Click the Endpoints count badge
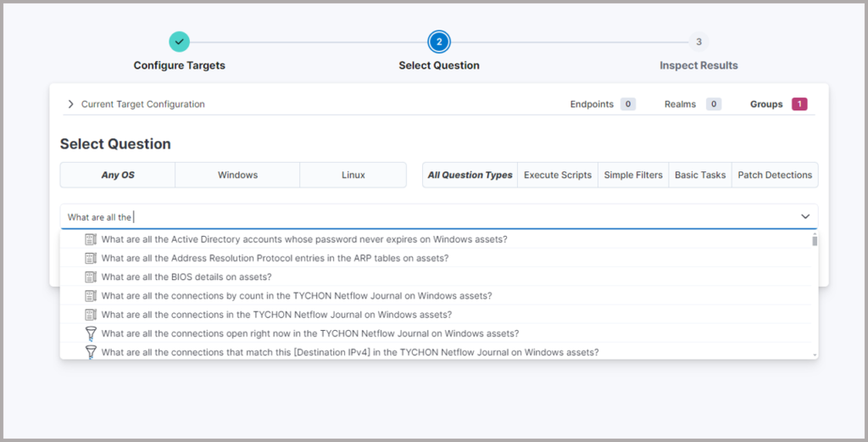The image size is (868, 442). pos(627,104)
